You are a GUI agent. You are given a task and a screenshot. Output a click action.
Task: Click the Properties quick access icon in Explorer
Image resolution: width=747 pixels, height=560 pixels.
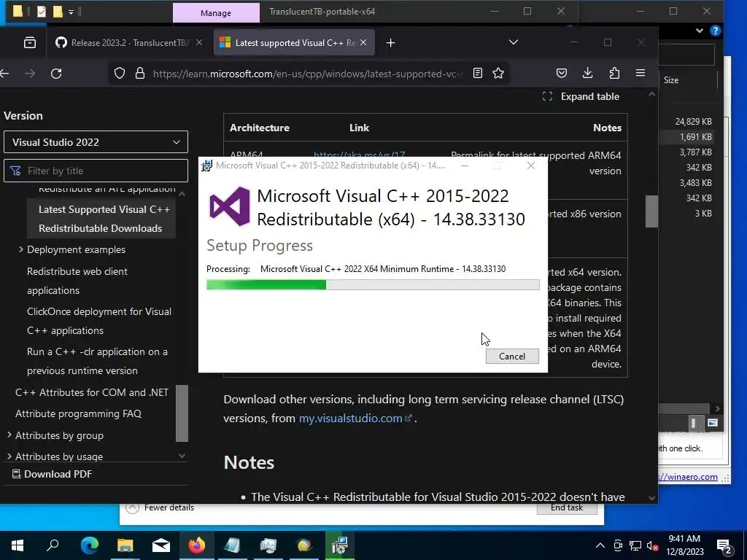click(42, 11)
